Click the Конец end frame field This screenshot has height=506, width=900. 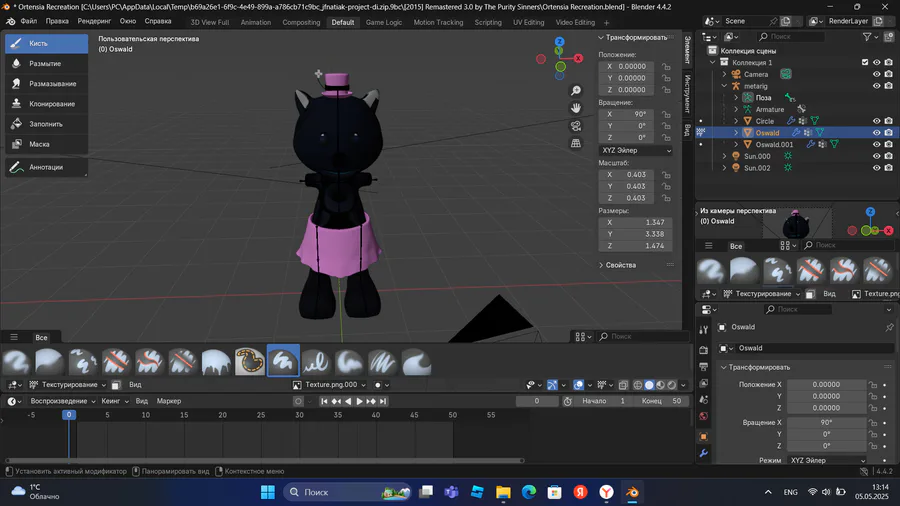[661, 401]
